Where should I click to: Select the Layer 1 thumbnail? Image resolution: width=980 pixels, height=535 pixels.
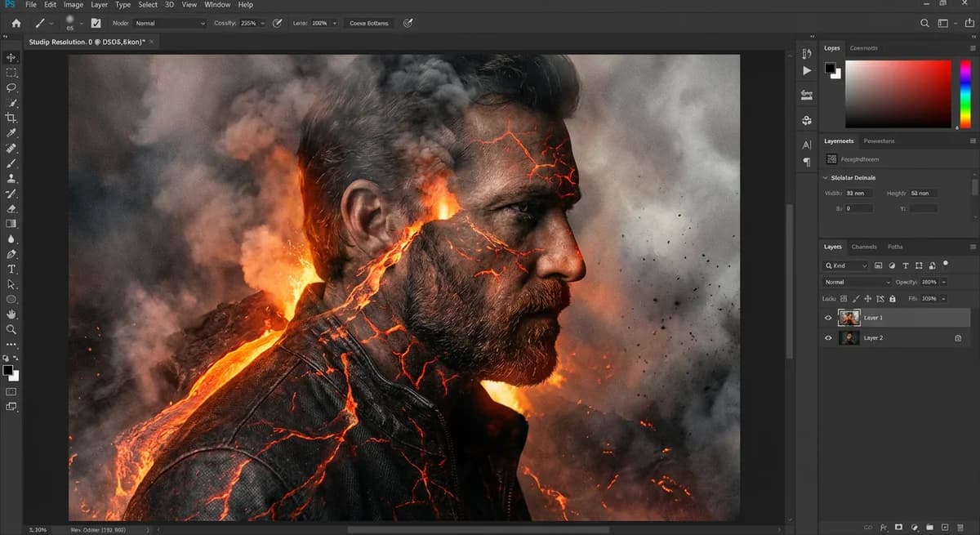pyautogui.click(x=849, y=318)
